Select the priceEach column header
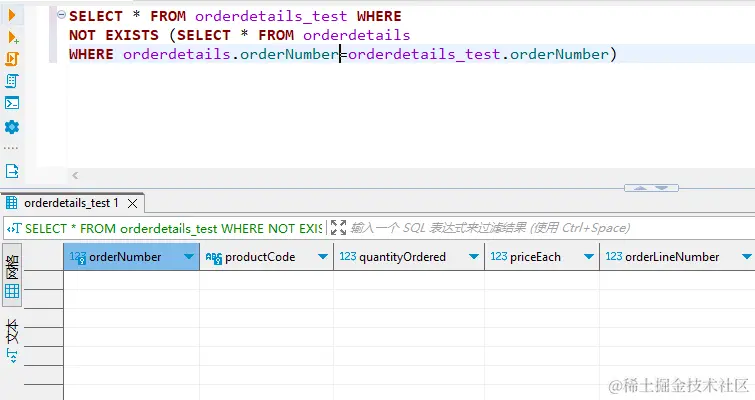Screen dimensions: 755x400 pos(542,257)
